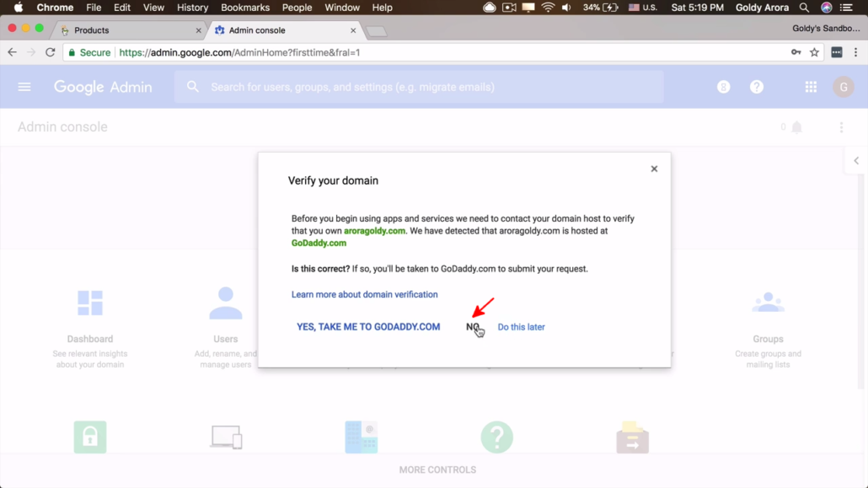
Task: Click the Dashboard tile icon
Action: coord(90,303)
